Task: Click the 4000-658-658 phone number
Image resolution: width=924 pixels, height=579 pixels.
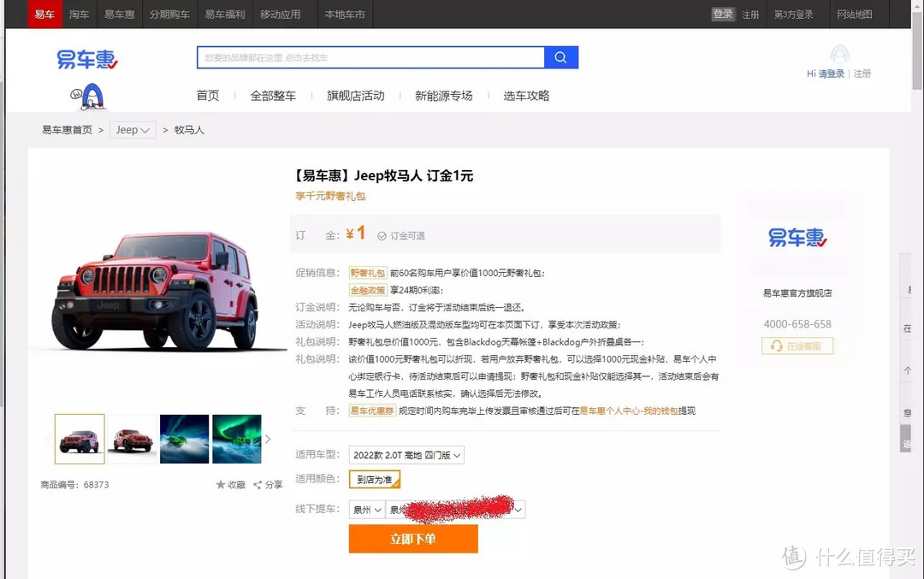Action: pyautogui.click(x=797, y=324)
